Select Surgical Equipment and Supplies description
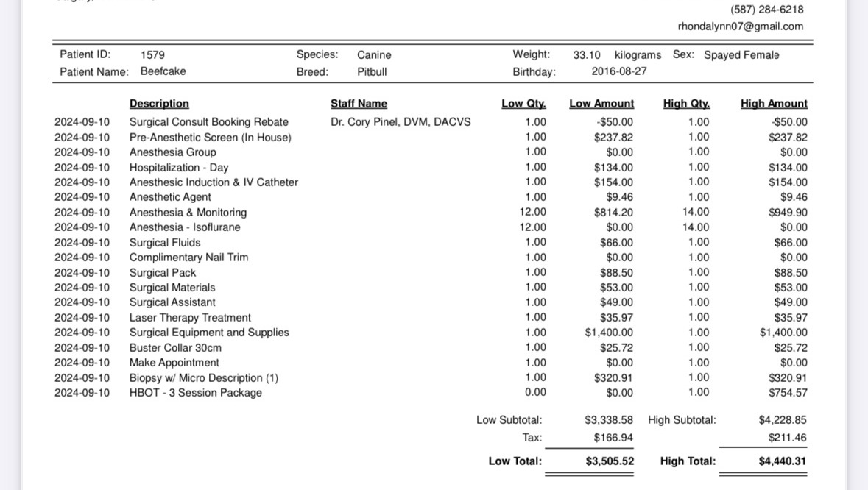Image resolution: width=868 pixels, height=490 pixels. pos(209,333)
